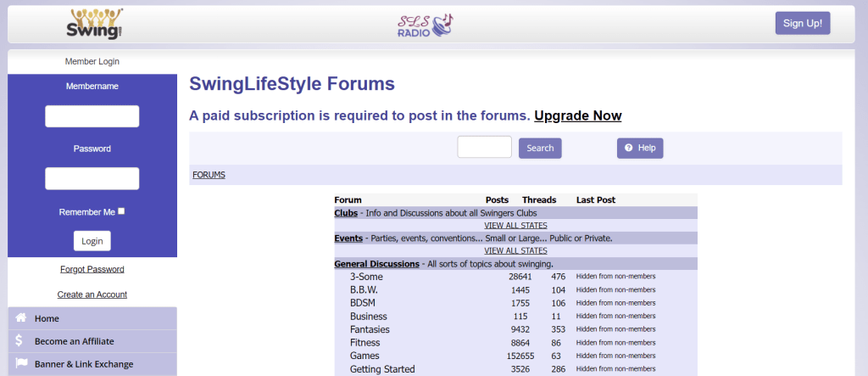
Task: Click the flag icon for Banner exchange
Action: 21,364
